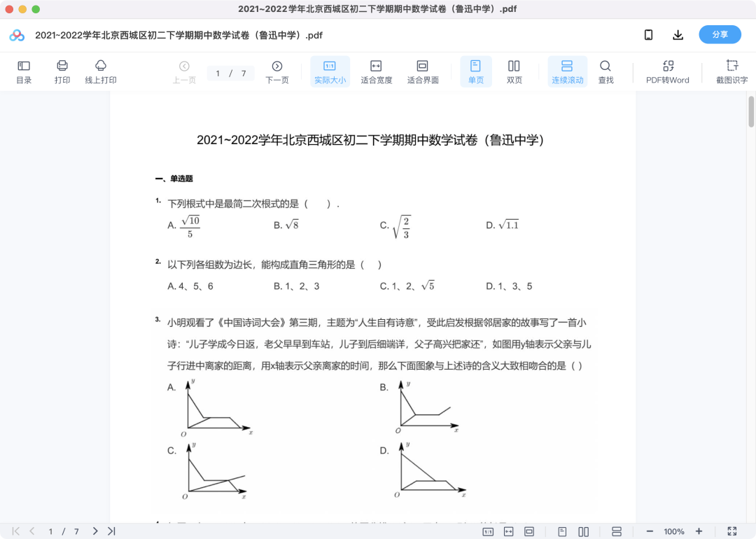This screenshot has height=539, width=756.
Task: Click the toolbar page number field
Action: click(x=230, y=73)
